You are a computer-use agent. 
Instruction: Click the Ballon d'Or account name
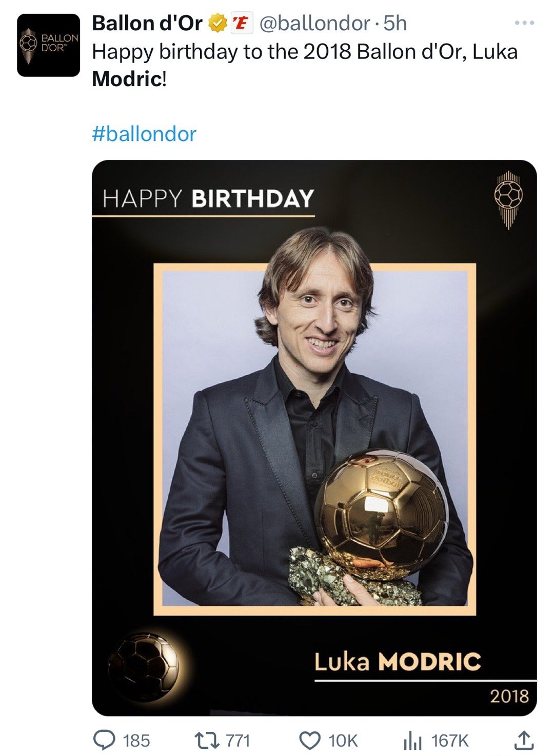(147, 24)
